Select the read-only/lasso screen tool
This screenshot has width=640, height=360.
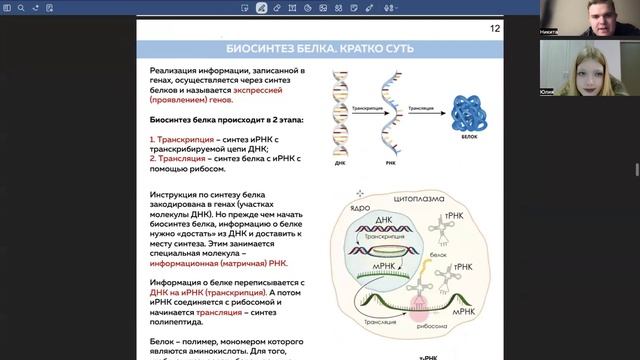244,8
